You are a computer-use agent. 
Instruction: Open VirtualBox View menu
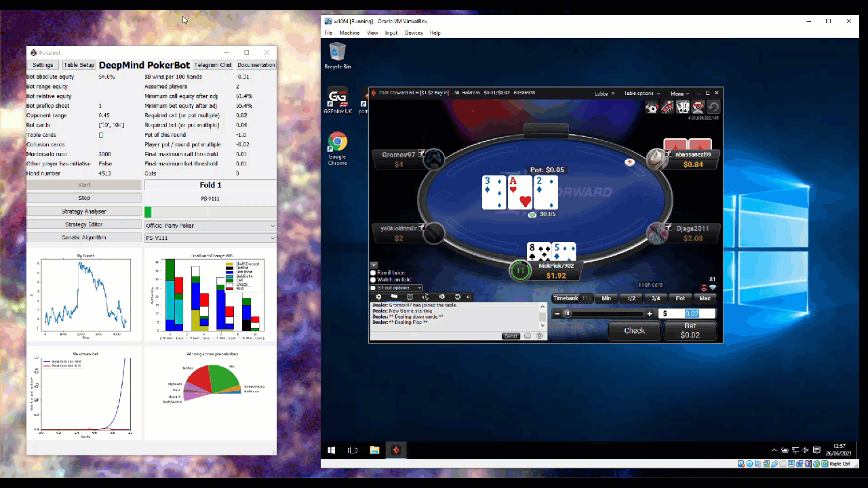tap(372, 33)
